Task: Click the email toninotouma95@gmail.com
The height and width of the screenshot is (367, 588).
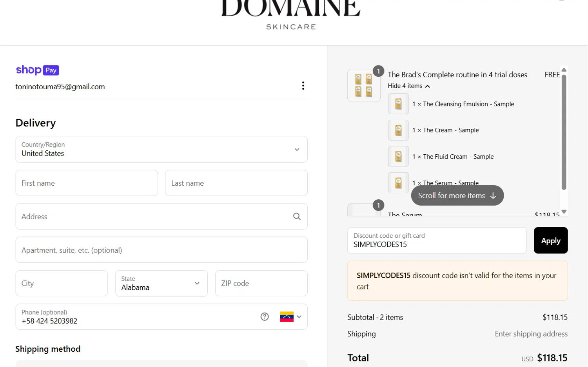Action: click(60, 87)
